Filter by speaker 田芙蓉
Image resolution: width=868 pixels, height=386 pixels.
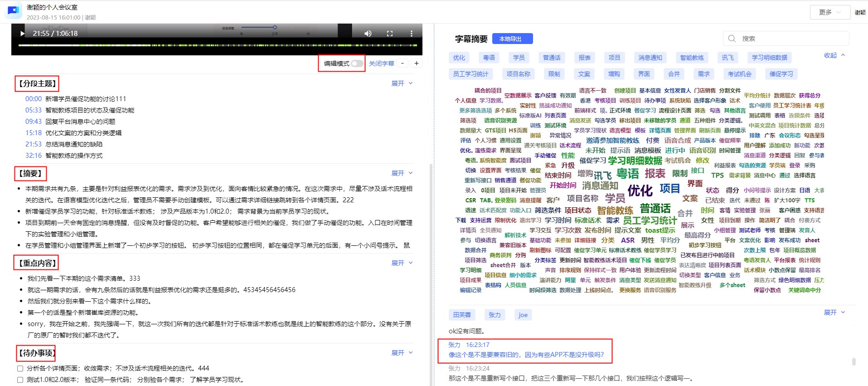tap(462, 315)
